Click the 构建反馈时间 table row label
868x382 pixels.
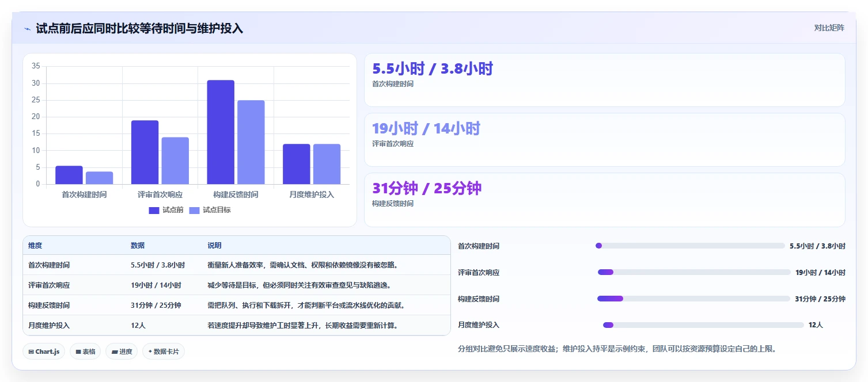point(49,305)
